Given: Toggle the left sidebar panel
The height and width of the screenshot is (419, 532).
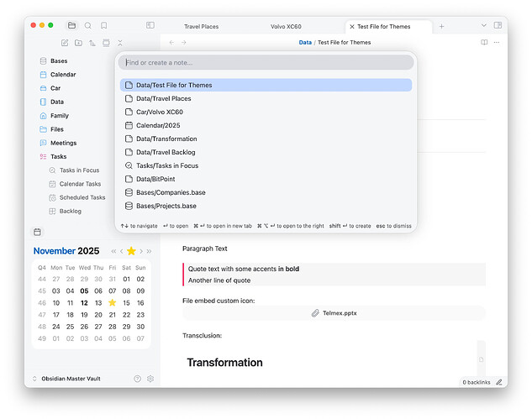Looking at the screenshot, I should click(x=150, y=26).
